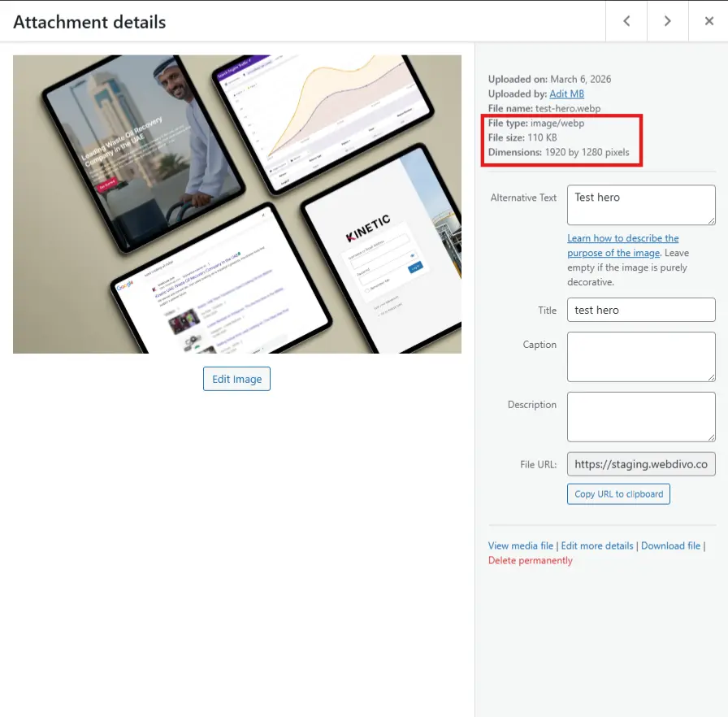This screenshot has height=717, width=728.
Task: Open the image editor with Edit Image
Action: (236, 379)
